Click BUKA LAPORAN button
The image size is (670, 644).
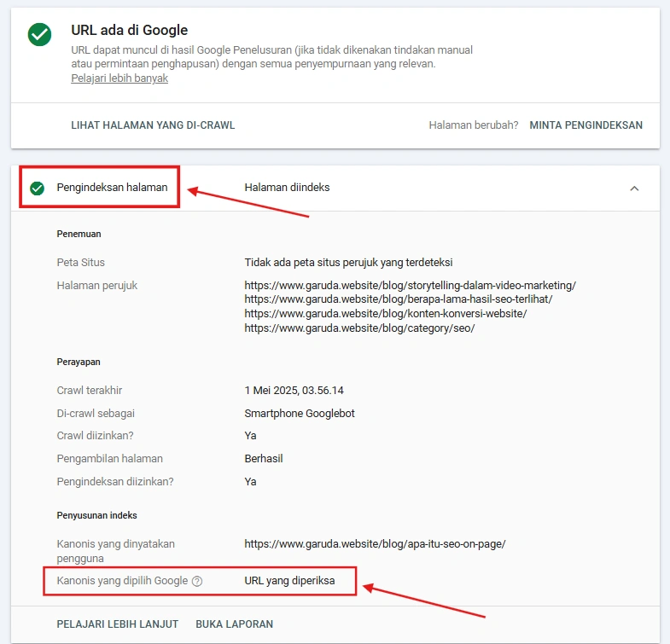point(234,624)
